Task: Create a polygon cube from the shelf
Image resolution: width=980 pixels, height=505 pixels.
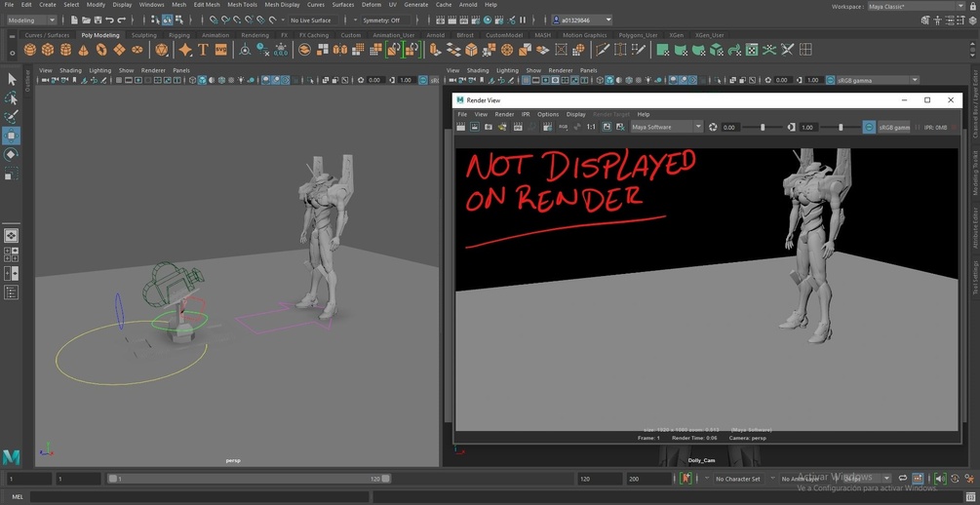Action: click(x=48, y=50)
